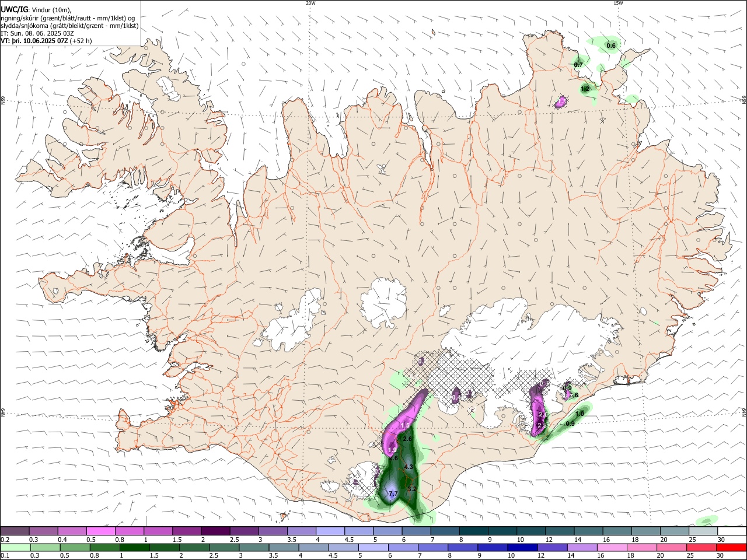Screen dimensions: 747x560
Task: Select the darkest purple 2 swatch in the upper legend
Action: coord(215,531)
